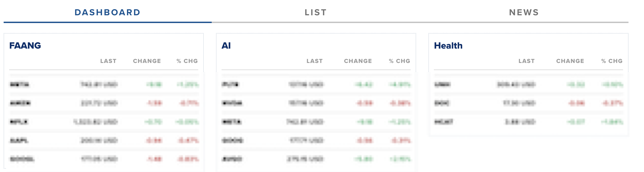
Task: Sort AI list by % CHG column
Action: (x=399, y=61)
